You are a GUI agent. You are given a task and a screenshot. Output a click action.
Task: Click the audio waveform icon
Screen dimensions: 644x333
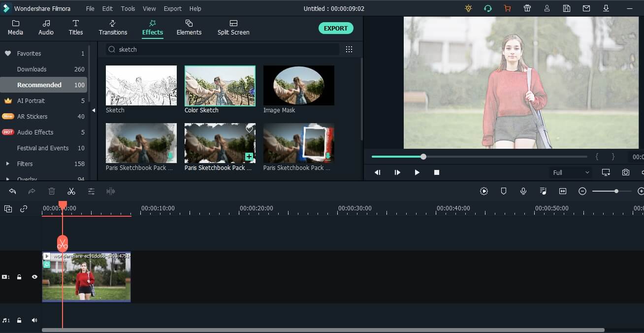point(111,191)
